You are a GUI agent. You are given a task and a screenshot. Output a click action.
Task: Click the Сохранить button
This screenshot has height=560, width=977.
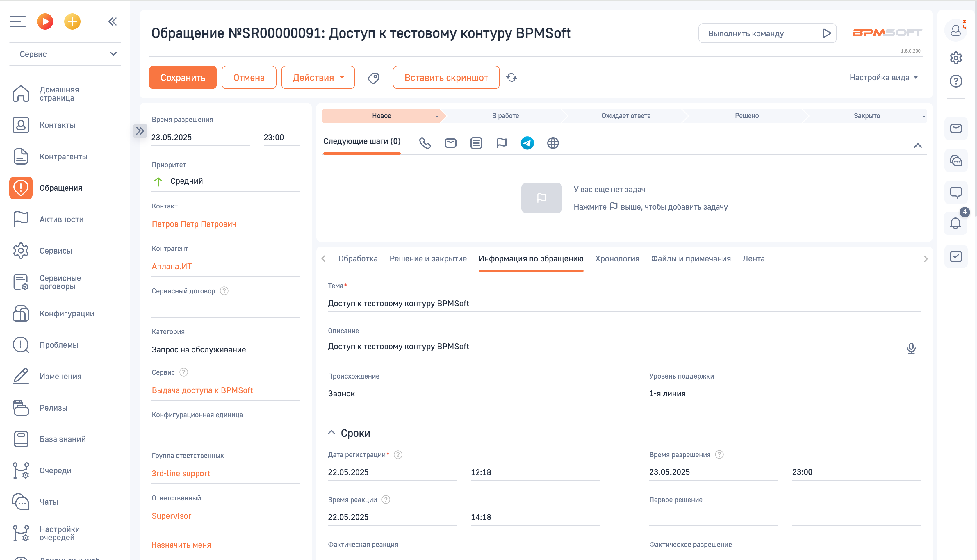(x=183, y=77)
